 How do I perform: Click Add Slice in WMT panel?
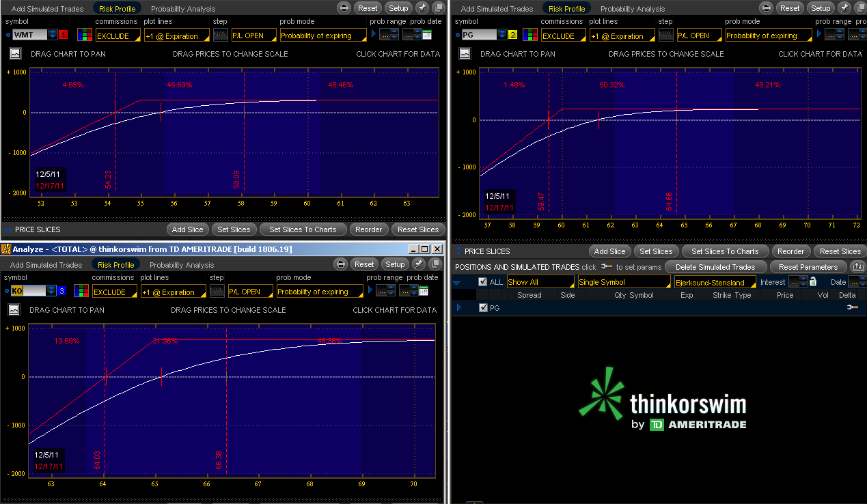[188, 229]
